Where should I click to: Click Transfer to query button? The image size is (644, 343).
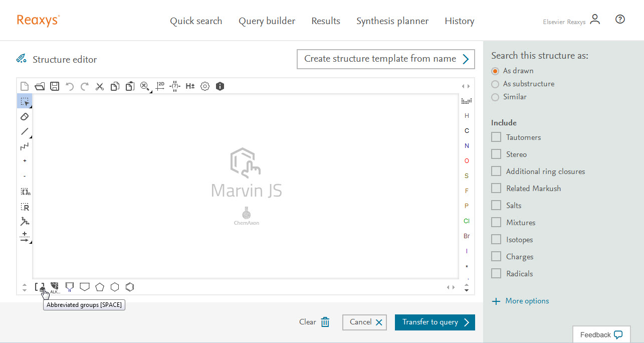[435, 322]
